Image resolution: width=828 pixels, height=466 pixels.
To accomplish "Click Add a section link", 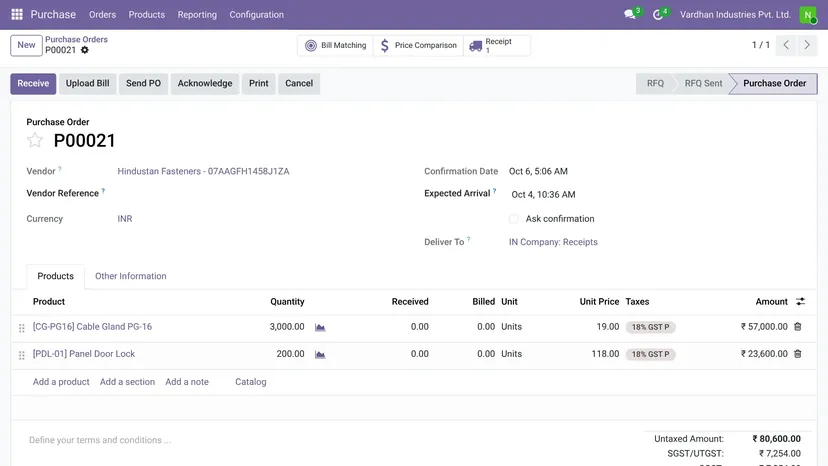I will point(127,382).
